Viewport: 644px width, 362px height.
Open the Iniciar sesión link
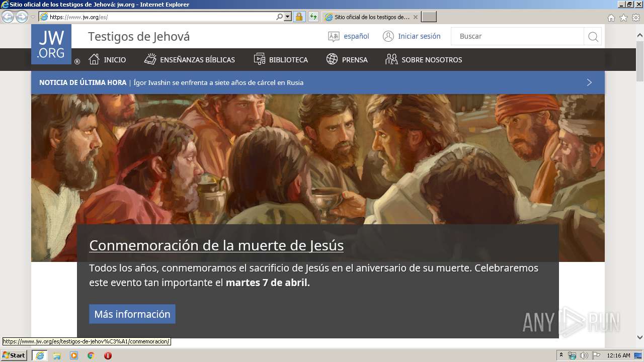[419, 36]
